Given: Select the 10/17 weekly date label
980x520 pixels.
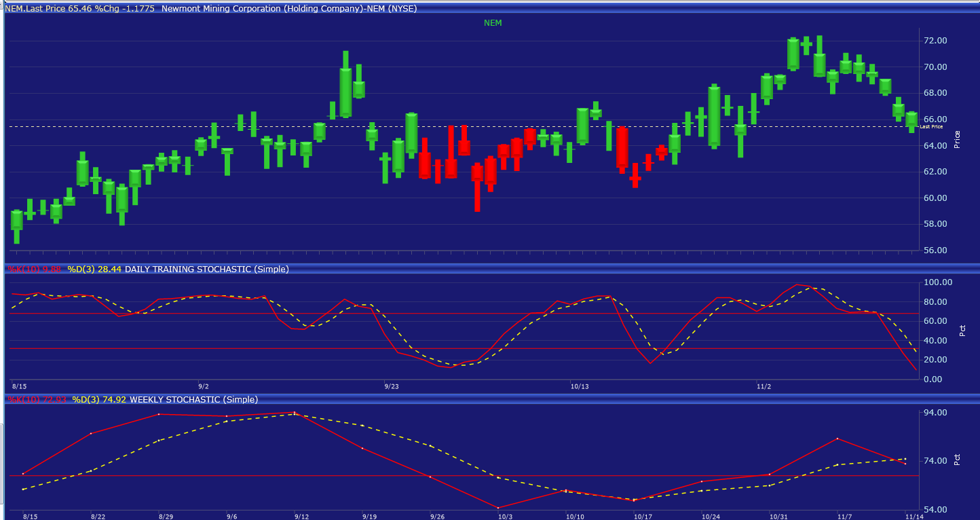Looking at the screenshot, I should click(x=643, y=517).
